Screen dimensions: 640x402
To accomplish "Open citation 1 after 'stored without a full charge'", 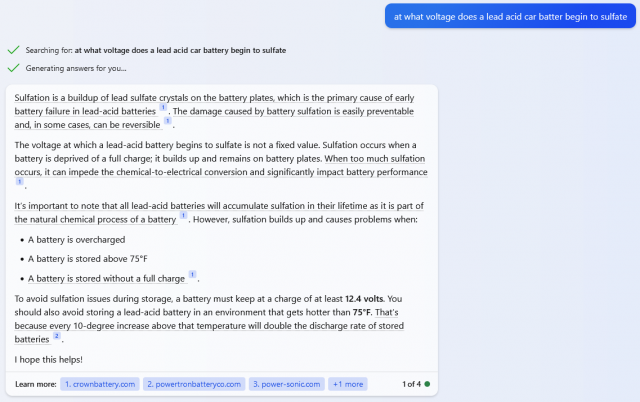I will pyautogui.click(x=192, y=275).
